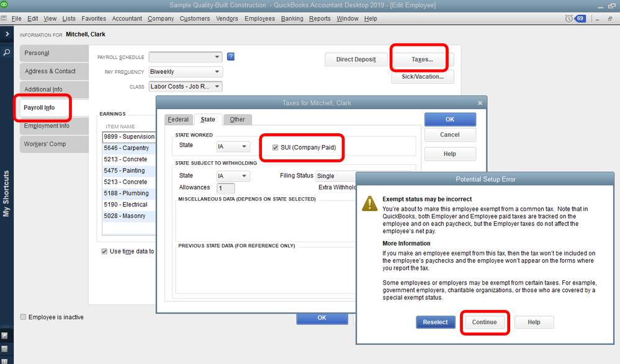
Task: Open the Workers' Comp tab
Action: (x=54, y=144)
